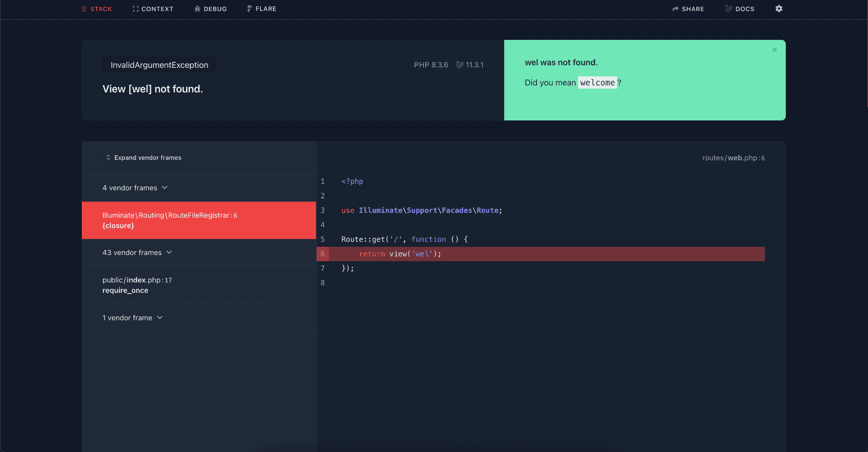Switch to the CONTEXT tab

pos(157,8)
